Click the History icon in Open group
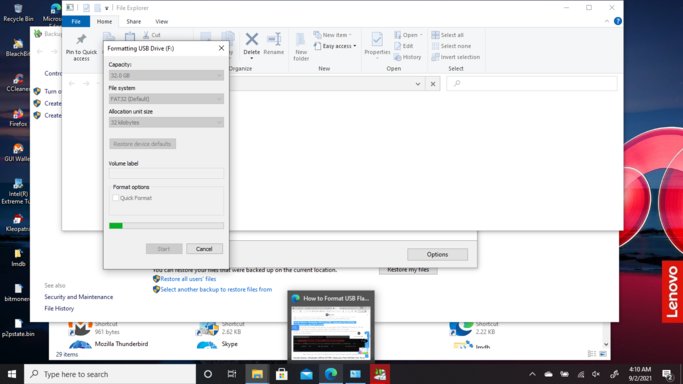The image size is (683, 384). click(398, 57)
